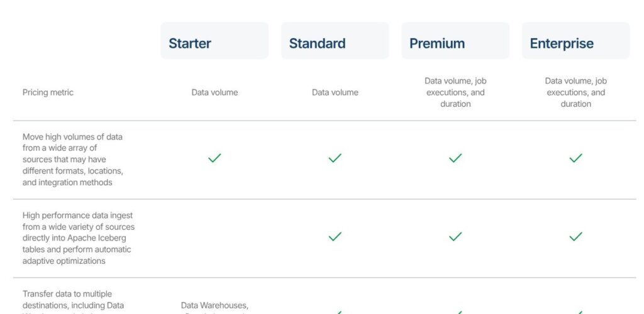644x314 pixels.
Task: Click Enterprise's 'Data volume, job executions' cell
Action: (575, 92)
